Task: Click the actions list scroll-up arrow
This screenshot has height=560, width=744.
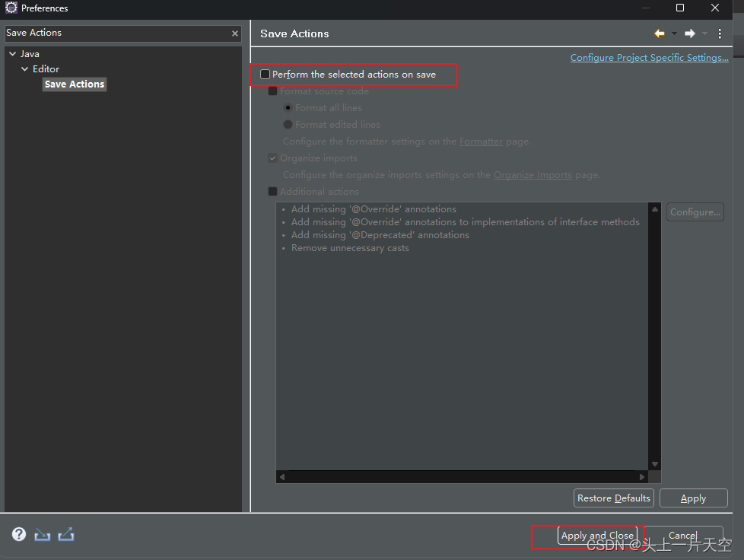Action: pos(655,208)
